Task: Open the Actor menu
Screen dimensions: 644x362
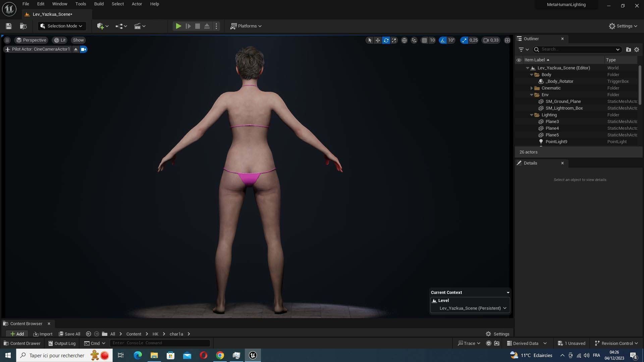Action: pos(137,4)
